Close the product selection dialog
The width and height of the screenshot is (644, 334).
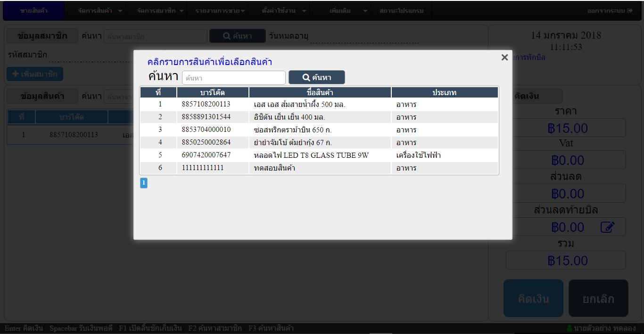point(504,57)
